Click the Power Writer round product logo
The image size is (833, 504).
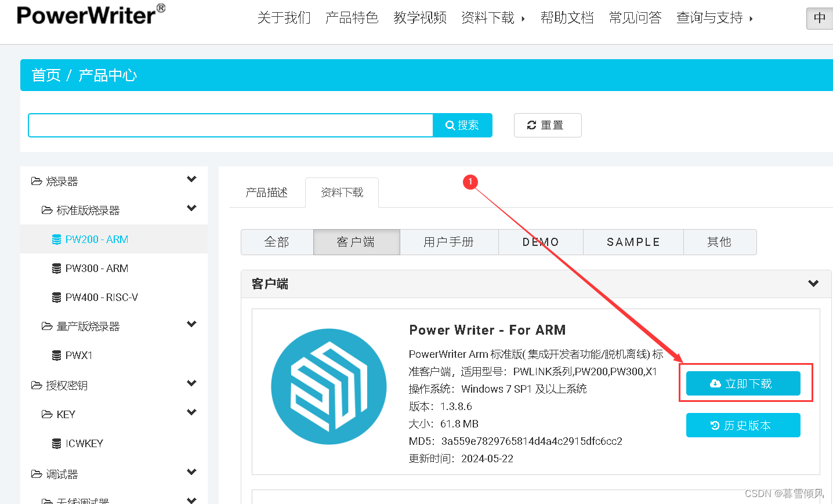point(329,386)
